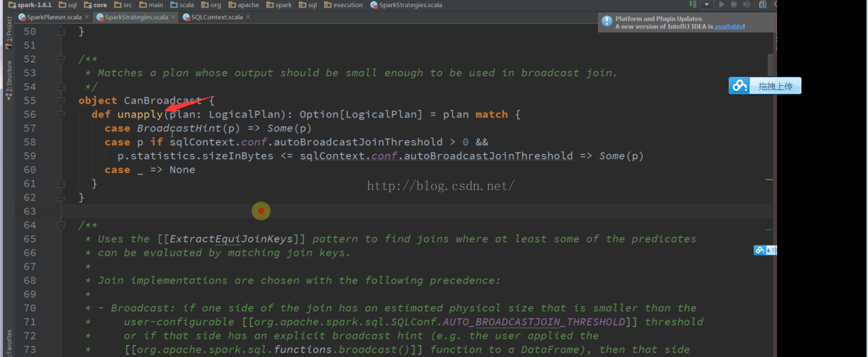The image size is (868, 357).
Task: Click the cloud icon on upload widget
Action: pyautogui.click(x=739, y=86)
